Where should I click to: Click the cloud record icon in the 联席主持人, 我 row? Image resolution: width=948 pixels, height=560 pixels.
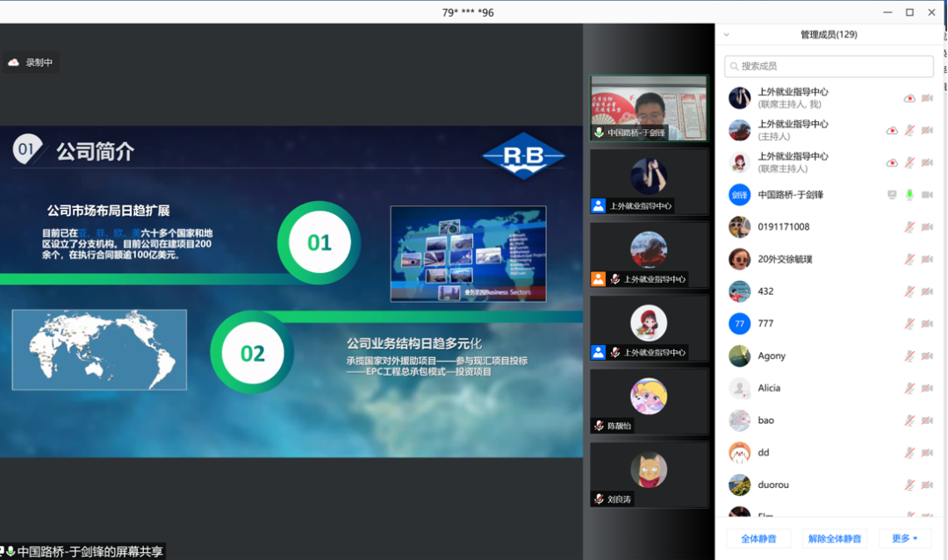pos(908,98)
